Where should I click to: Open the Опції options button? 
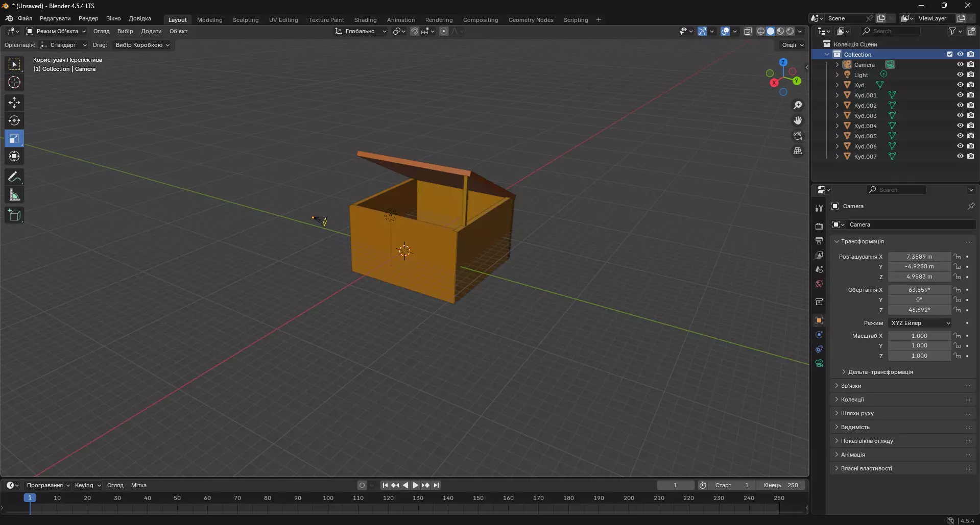[792, 45]
